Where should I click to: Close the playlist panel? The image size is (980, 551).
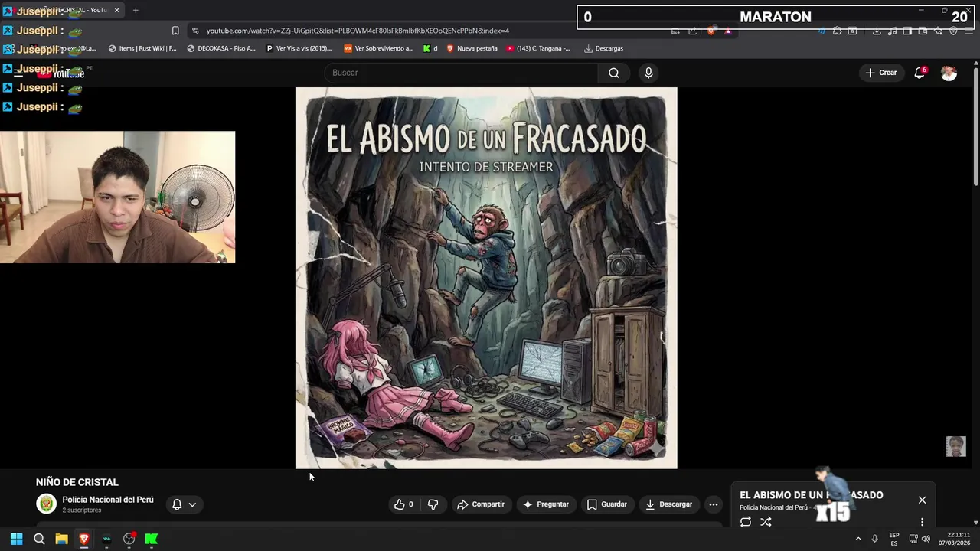point(922,500)
